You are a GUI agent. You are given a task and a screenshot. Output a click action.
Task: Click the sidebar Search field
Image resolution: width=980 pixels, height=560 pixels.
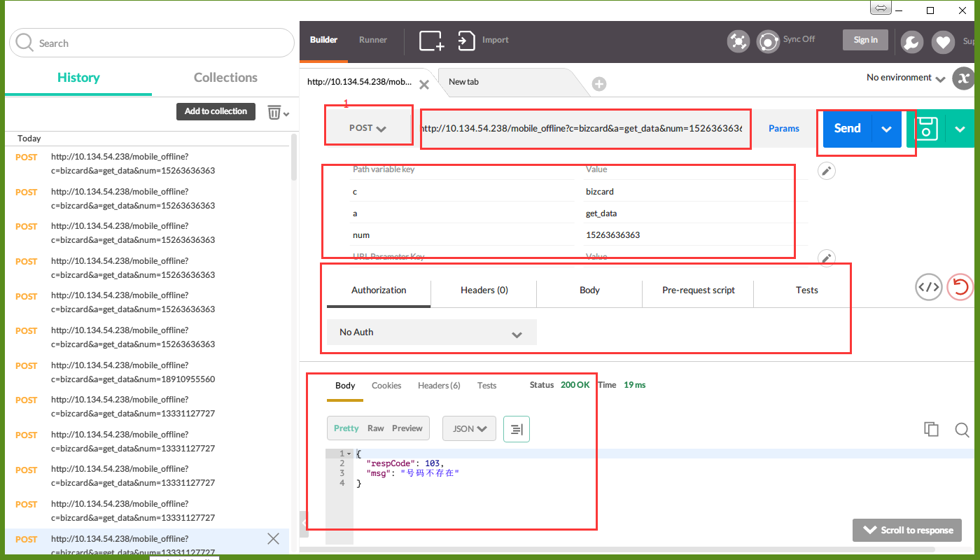(x=152, y=43)
